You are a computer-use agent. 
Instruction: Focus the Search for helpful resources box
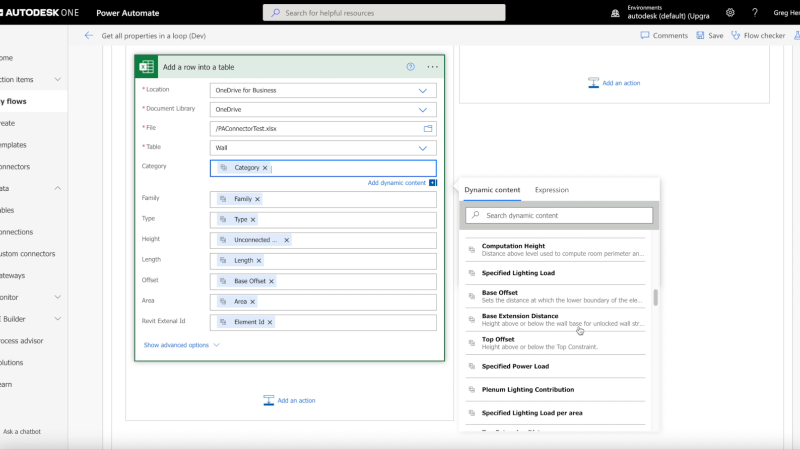click(384, 13)
